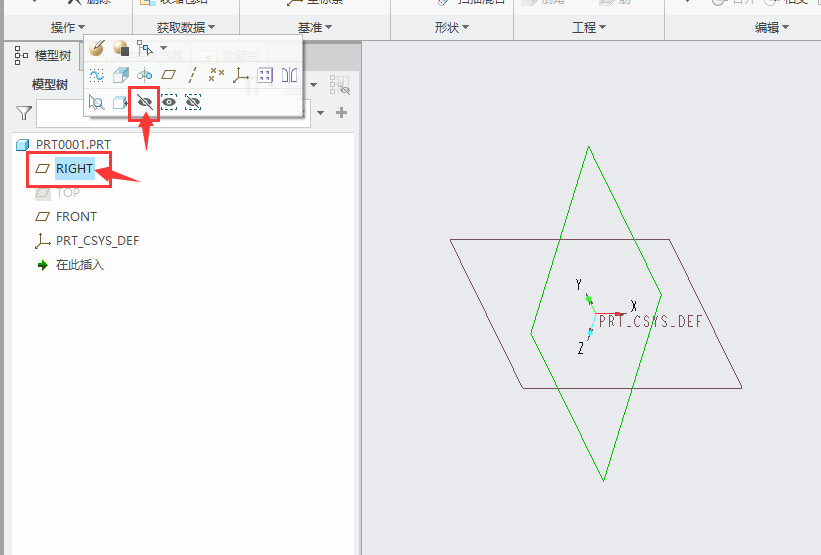Expand the 获取数据 ribbon group

coord(186,27)
